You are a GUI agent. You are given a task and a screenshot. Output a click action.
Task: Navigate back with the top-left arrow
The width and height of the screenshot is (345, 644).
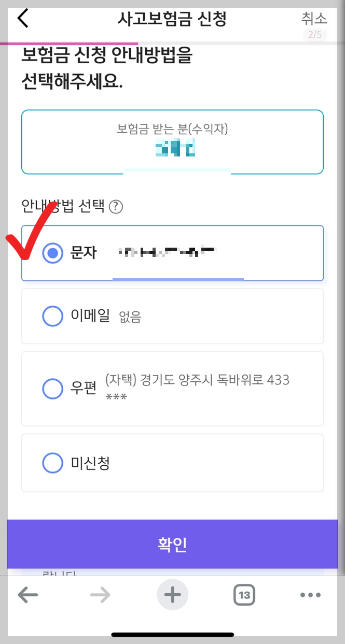(x=22, y=17)
